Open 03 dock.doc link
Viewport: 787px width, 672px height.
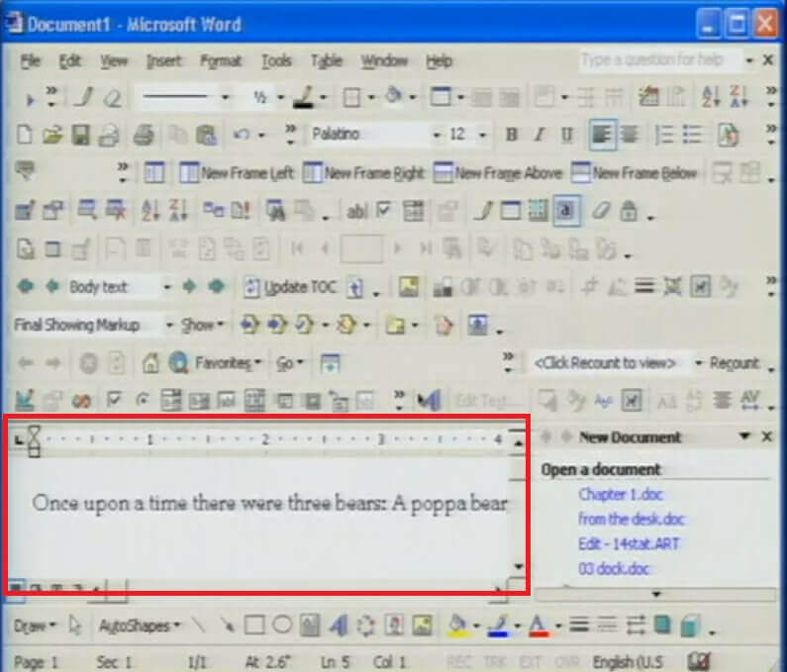pyautogui.click(x=614, y=569)
